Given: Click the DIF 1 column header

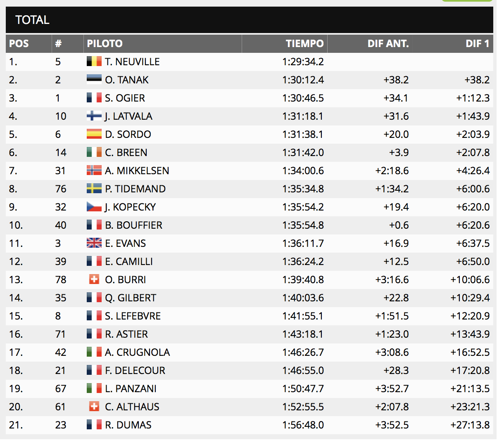Looking at the screenshot, I should [477, 44].
